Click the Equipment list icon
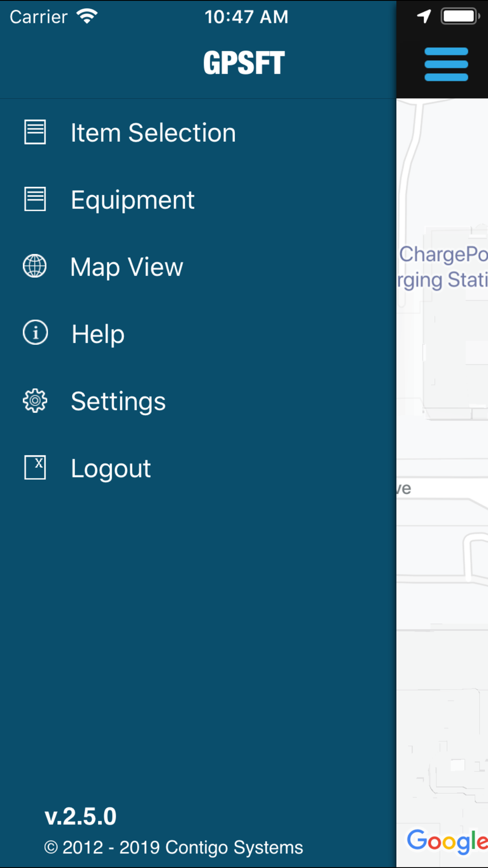 pyautogui.click(x=35, y=199)
